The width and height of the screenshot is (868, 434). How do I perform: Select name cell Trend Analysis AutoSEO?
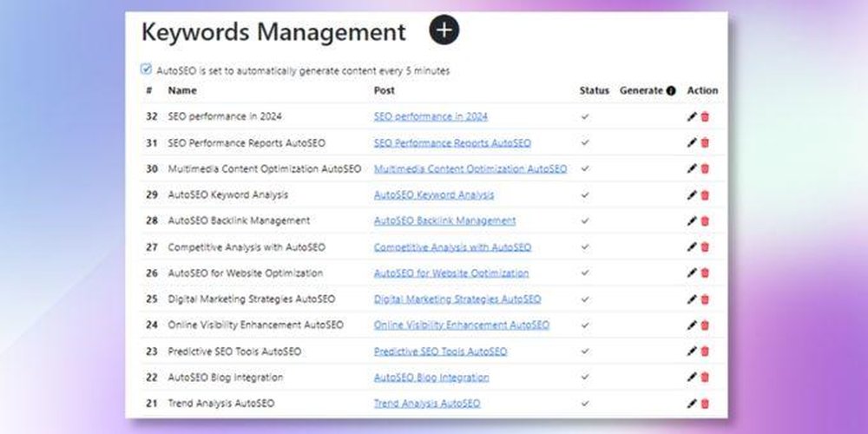click(x=220, y=404)
